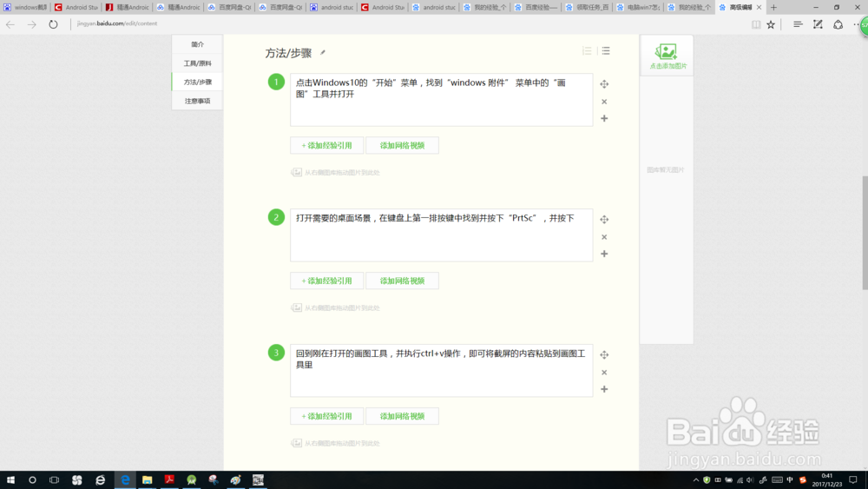This screenshot has width=868, height=489.
Task: Click the move handle for step 1
Action: pyautogui.click(x=604, y=84)
